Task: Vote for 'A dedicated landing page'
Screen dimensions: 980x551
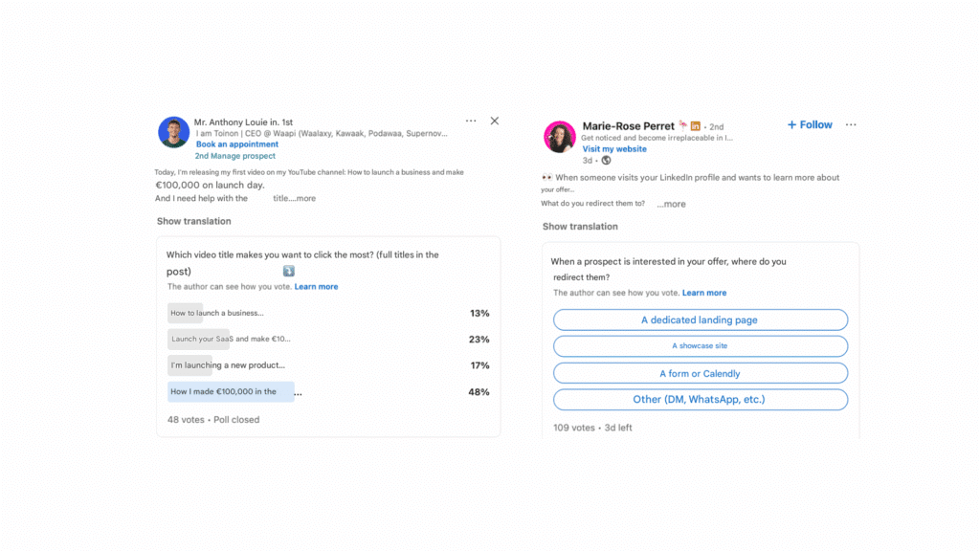Action: click(x=700, y=320)
